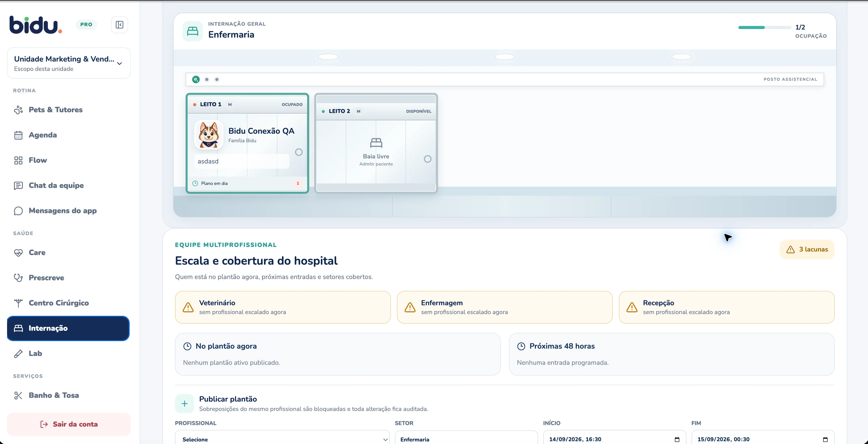Click the green Posto Assistencial indicator dot

[x=196, y=79]
